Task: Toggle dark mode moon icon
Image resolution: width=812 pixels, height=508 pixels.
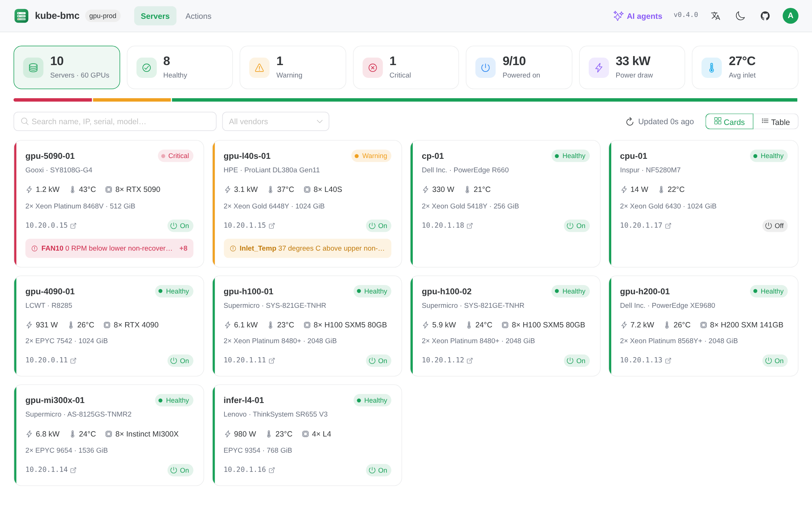Action: click(740, 16)
